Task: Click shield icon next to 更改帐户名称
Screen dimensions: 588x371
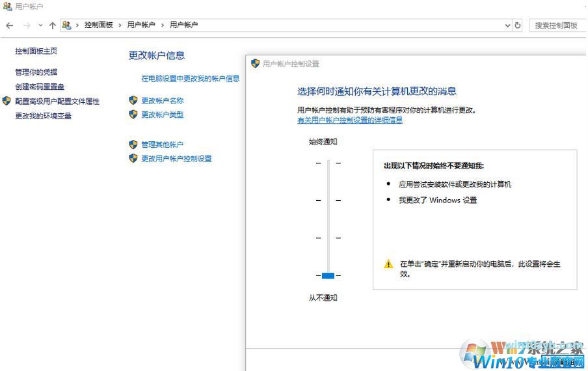Action: coord(133,100)
